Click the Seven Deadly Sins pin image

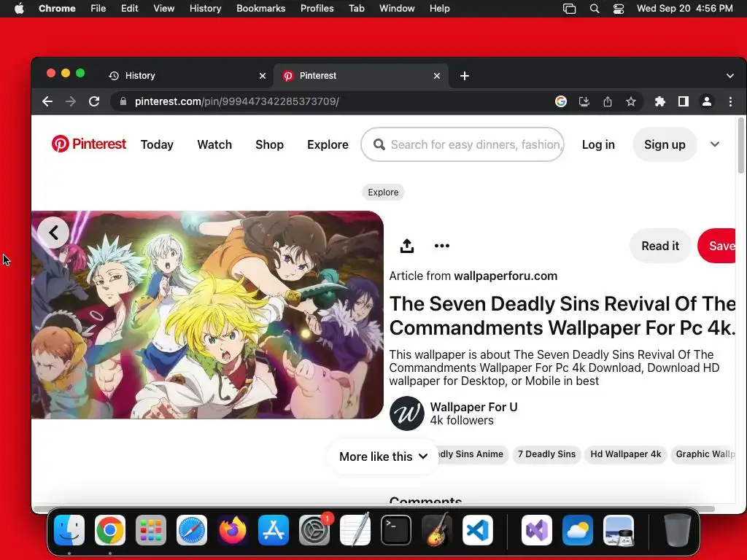click(207, 315)
